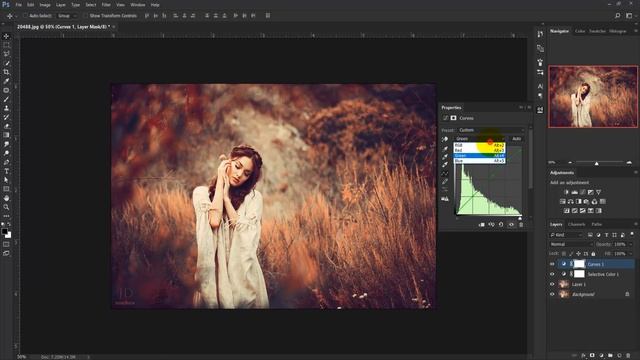Click the Navigator zoom slider handle
Image resolution: width=640 pixels, height=360 pixels.
click(x=597, y=163)
